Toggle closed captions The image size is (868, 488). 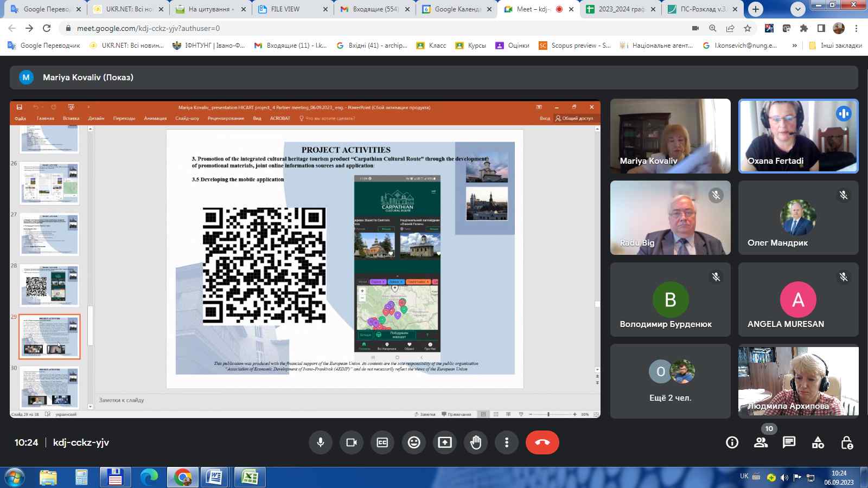(x=382, y=442)
